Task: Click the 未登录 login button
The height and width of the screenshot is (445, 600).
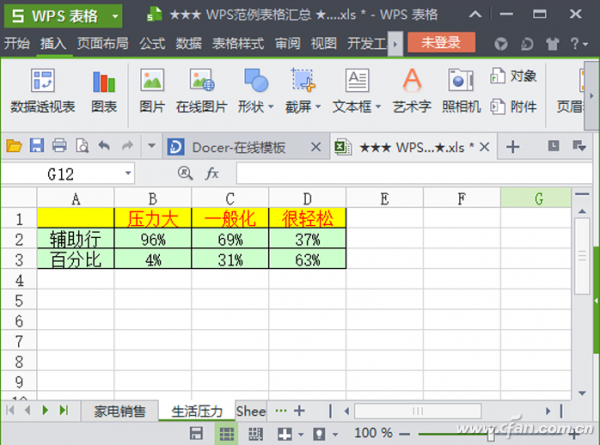Action: [441, 42]
